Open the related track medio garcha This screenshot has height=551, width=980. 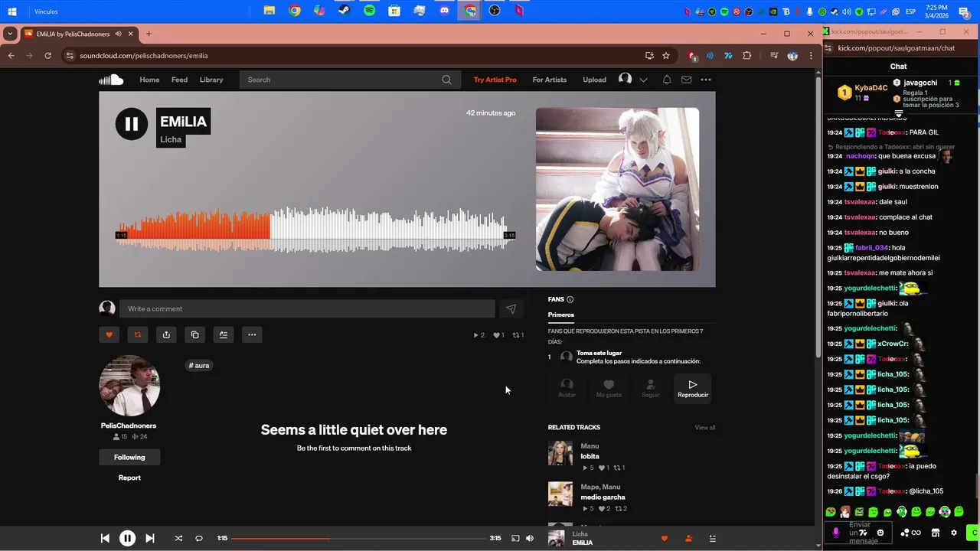pos(603,497)
